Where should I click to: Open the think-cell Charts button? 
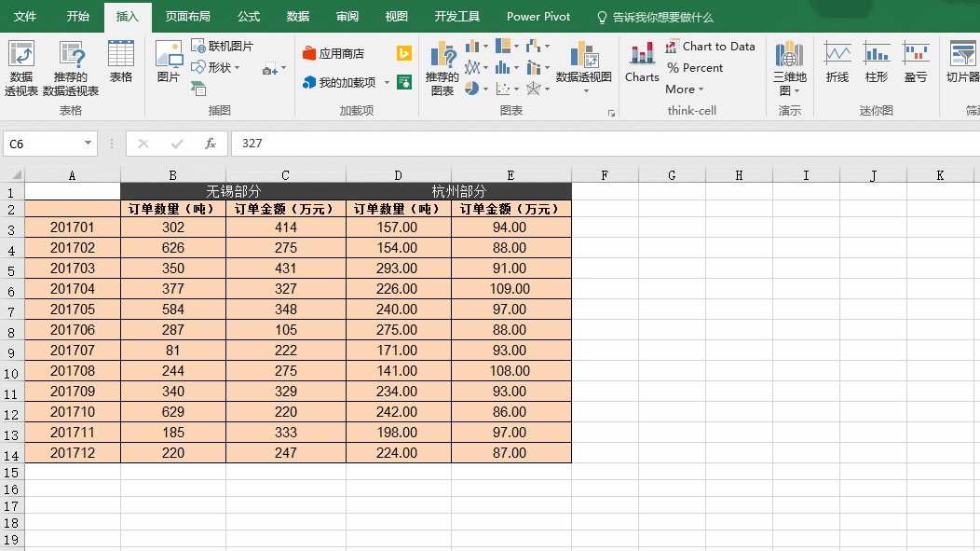tap(642, 62)
